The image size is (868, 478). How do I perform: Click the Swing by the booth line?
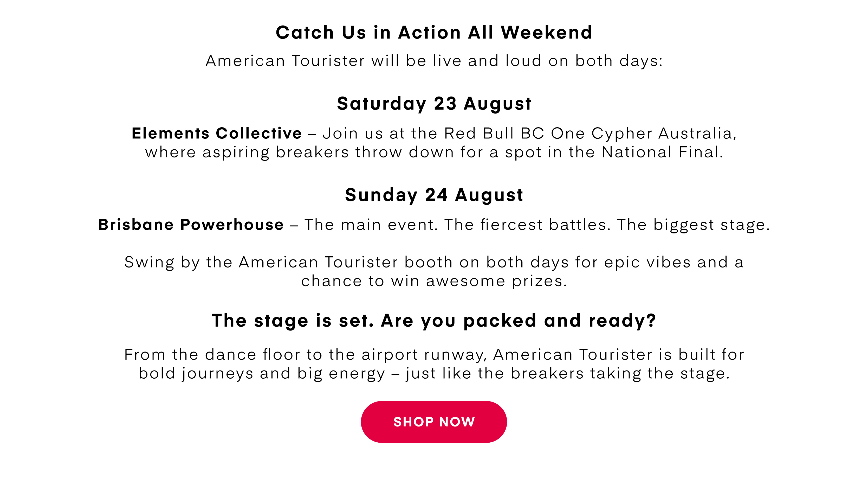[x=434, y=262]
